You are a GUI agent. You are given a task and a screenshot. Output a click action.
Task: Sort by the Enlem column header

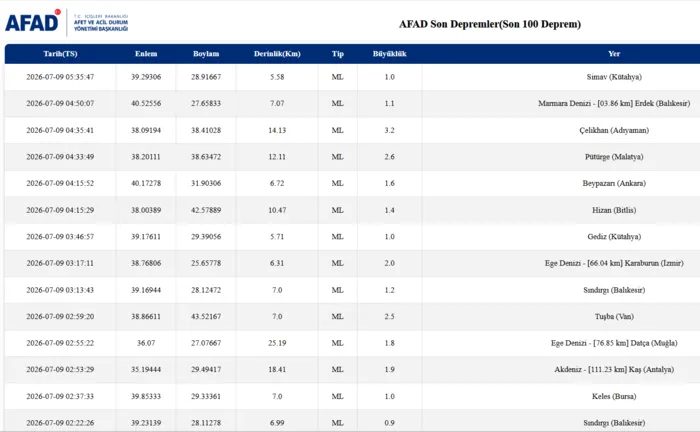146,54
